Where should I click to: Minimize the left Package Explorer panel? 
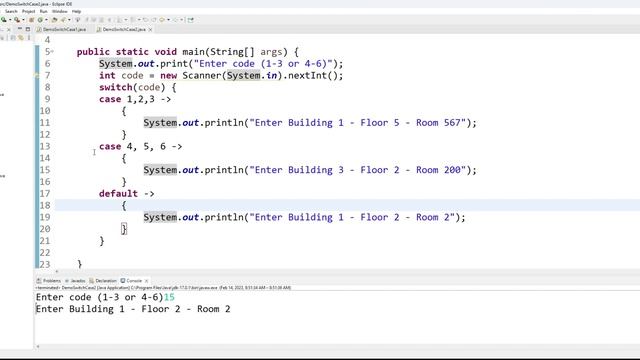point(20,29)
